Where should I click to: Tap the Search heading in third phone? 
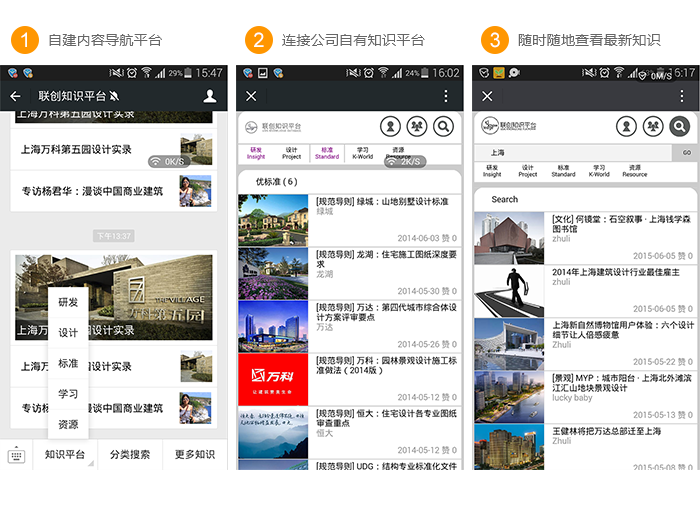pyautogui.click(x=505, y=199)
